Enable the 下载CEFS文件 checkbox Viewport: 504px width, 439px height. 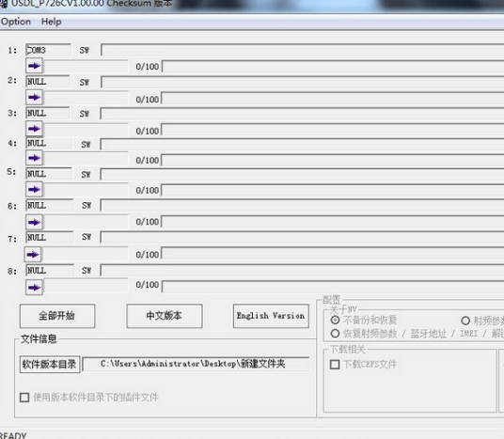tap(335, 365)
